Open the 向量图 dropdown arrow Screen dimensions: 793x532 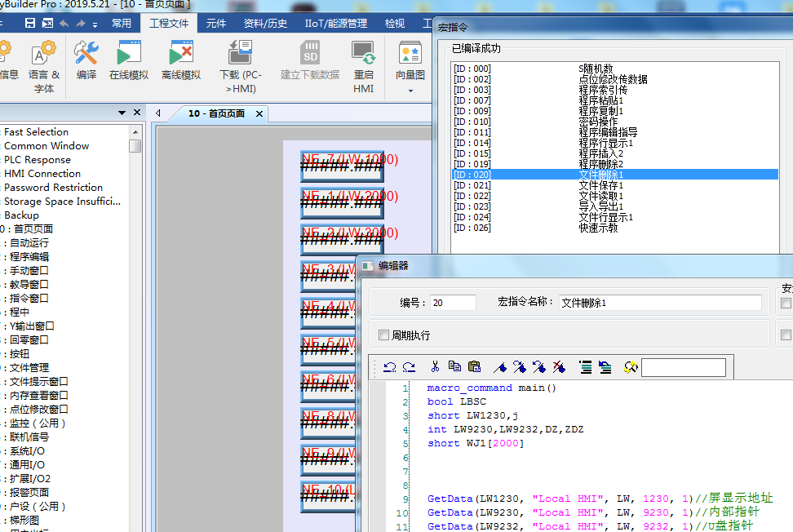click(x=410, y=90)
